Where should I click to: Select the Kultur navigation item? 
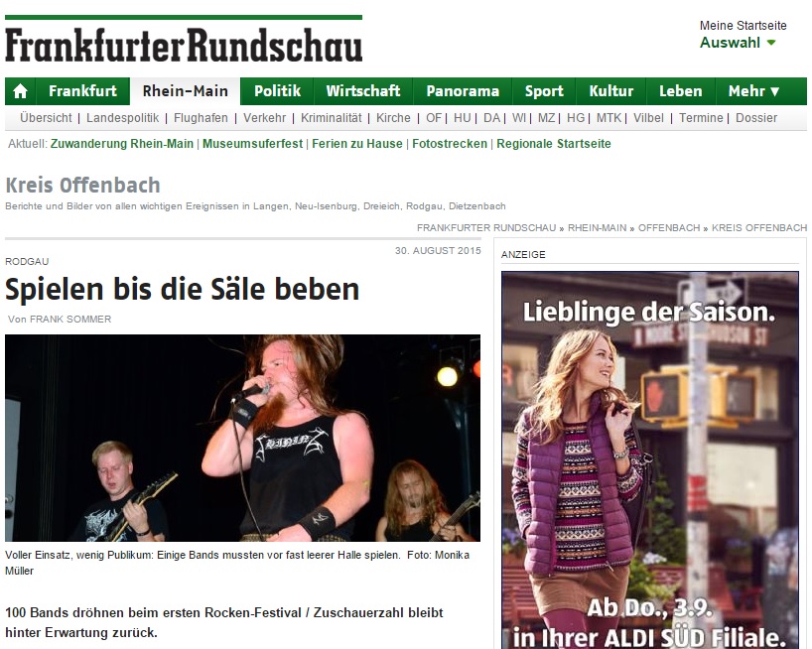[x=611, y=91]
